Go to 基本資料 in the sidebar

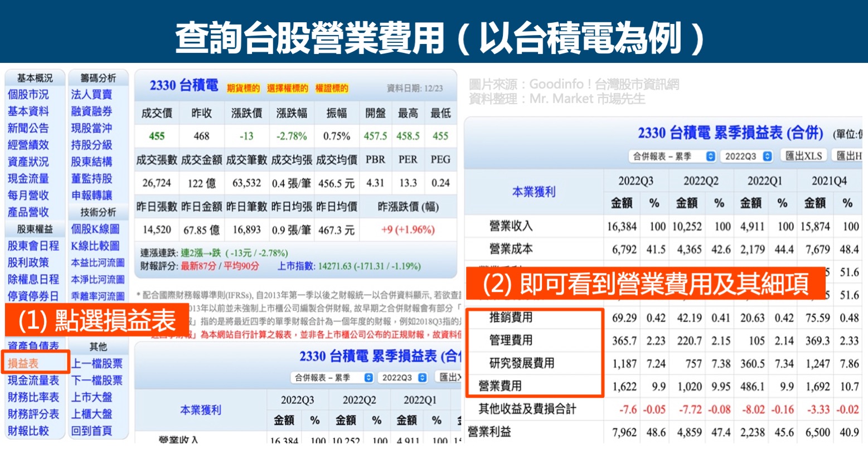pyautogui.click(x=28, y=111)
